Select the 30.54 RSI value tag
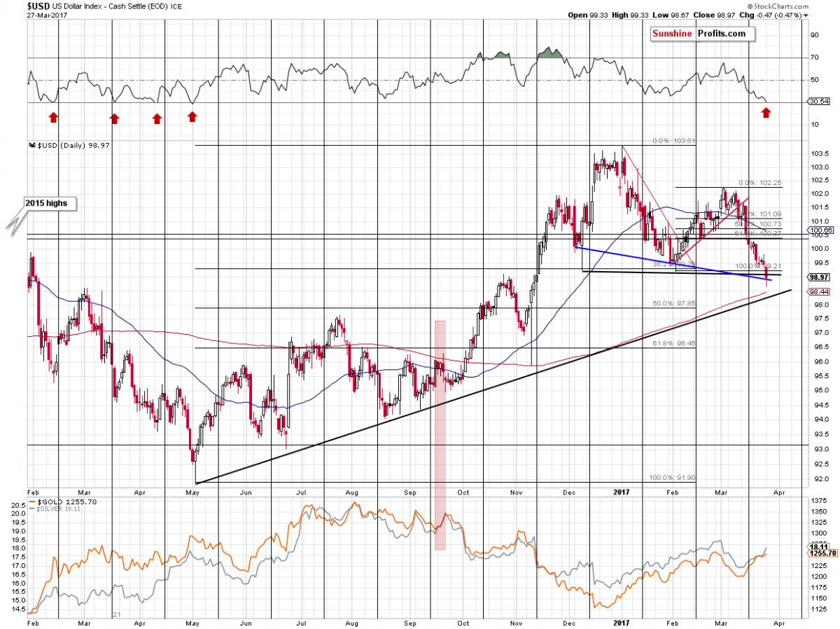 818,102
